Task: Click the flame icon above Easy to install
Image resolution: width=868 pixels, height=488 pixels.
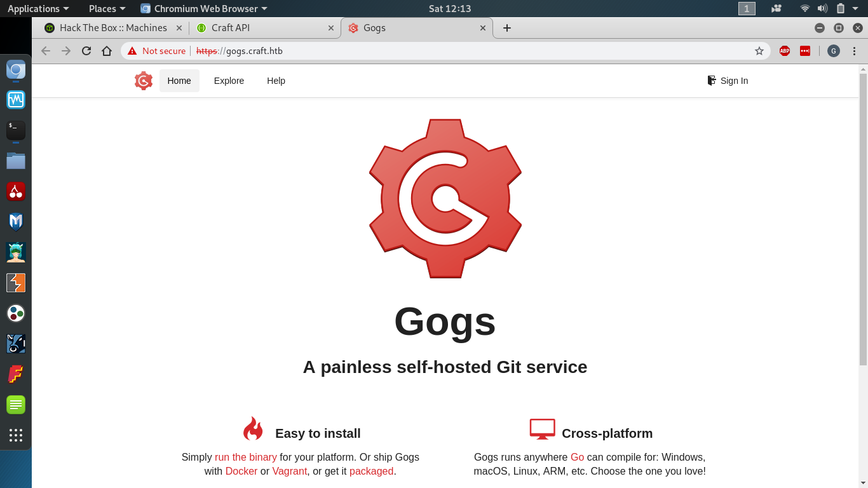Action: pos(253,429)
